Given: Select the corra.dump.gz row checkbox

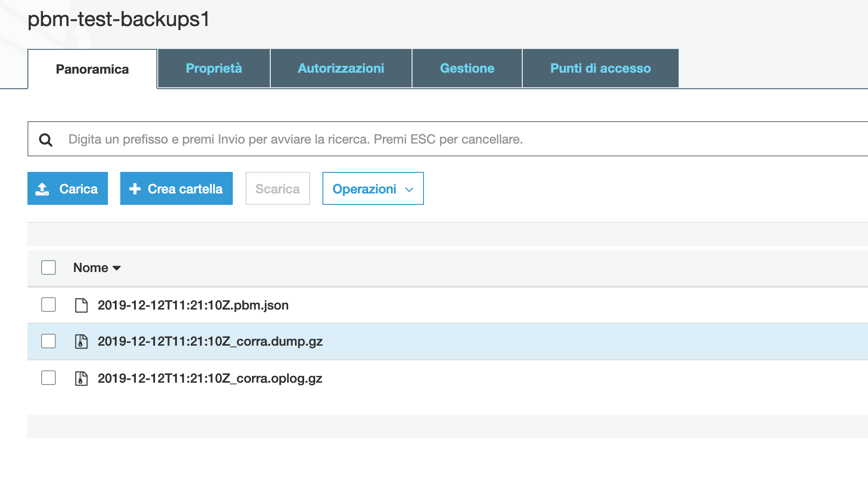Looking at the screenshot, I should pyautogui.click(x=48, y=341).
